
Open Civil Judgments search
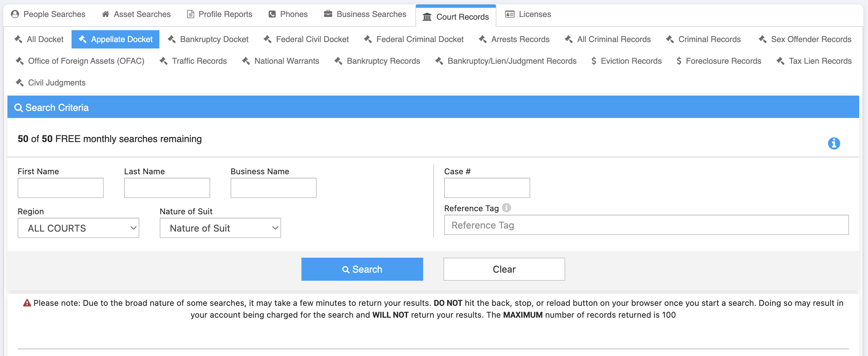pyautogui.click(x=51, y=83)
